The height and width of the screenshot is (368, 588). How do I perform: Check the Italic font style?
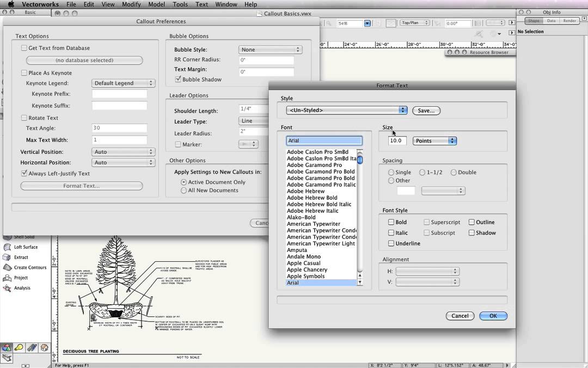391,232
